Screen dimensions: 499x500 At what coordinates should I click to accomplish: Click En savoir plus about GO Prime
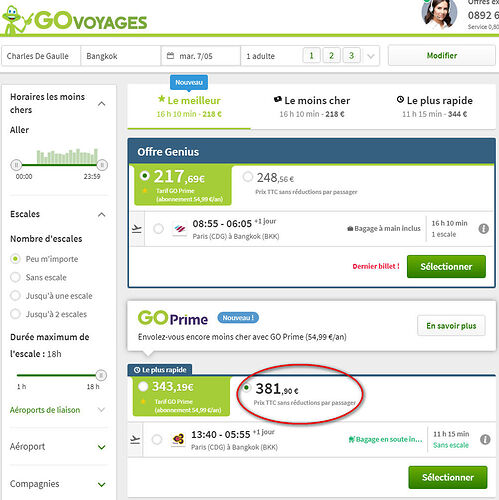451,326
